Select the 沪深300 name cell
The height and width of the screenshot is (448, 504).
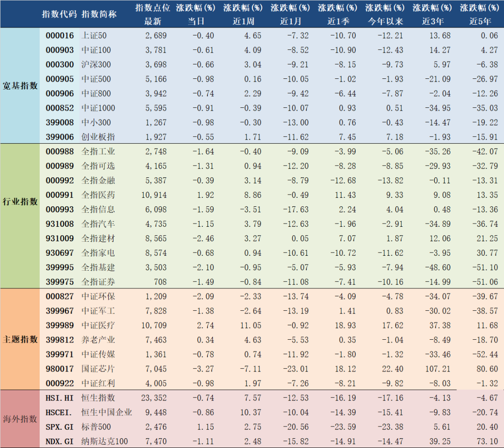click(96, 64)
